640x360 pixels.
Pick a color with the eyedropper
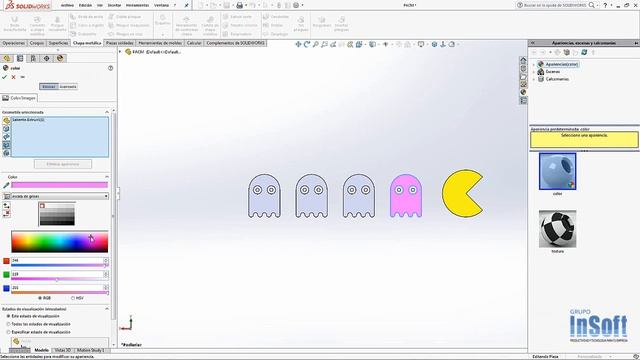click(x=6, y=185)
